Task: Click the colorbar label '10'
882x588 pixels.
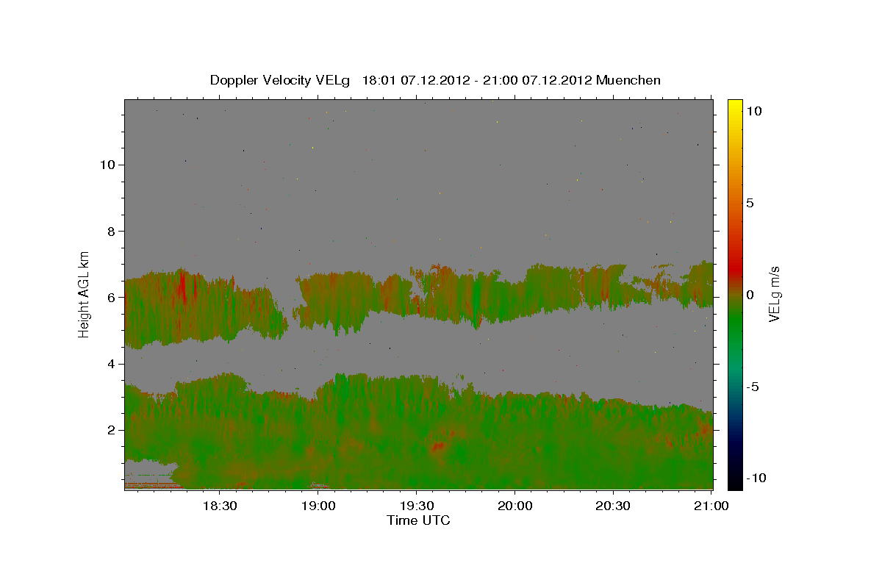Action: pos(753,110)
